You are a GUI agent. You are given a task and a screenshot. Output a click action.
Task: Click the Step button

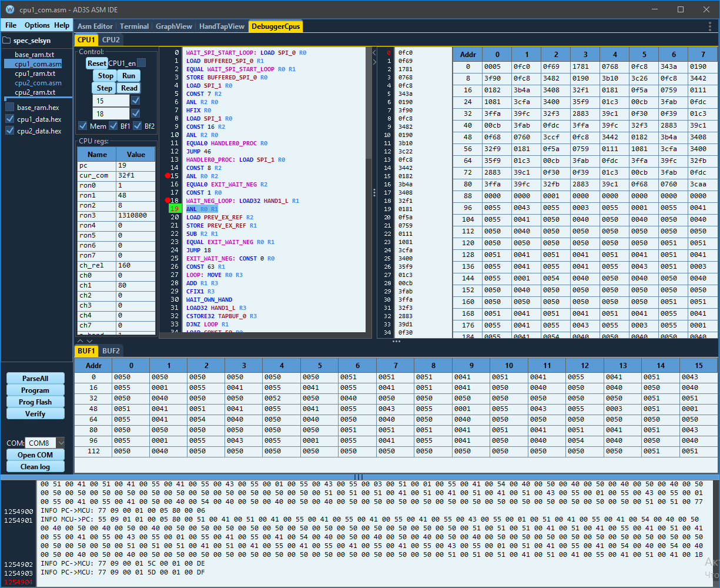click(105, 88)
